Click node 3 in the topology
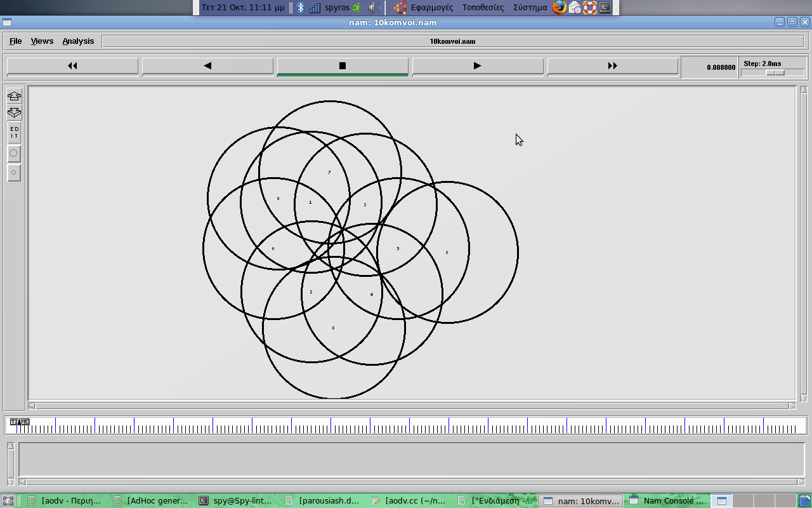The height and width of the screenshot is (508, 812). tap(365, 204)
